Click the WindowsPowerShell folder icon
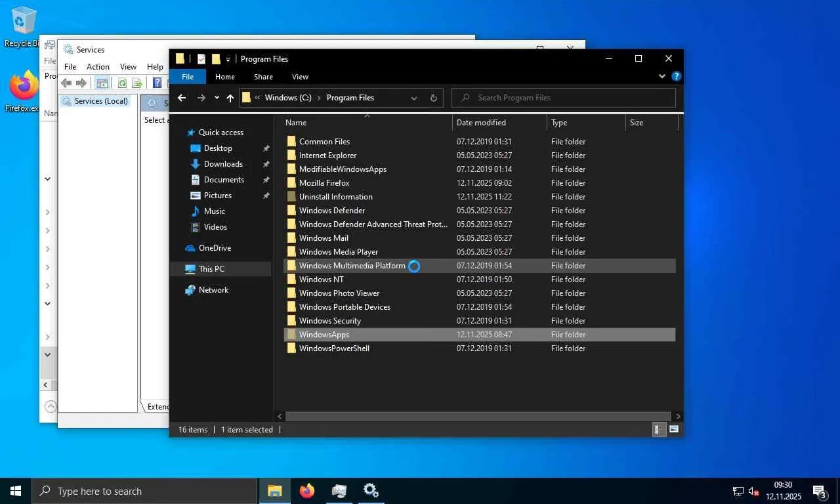Image resolution: width=840 pixels, height=504 pixels. coord(291,348)
